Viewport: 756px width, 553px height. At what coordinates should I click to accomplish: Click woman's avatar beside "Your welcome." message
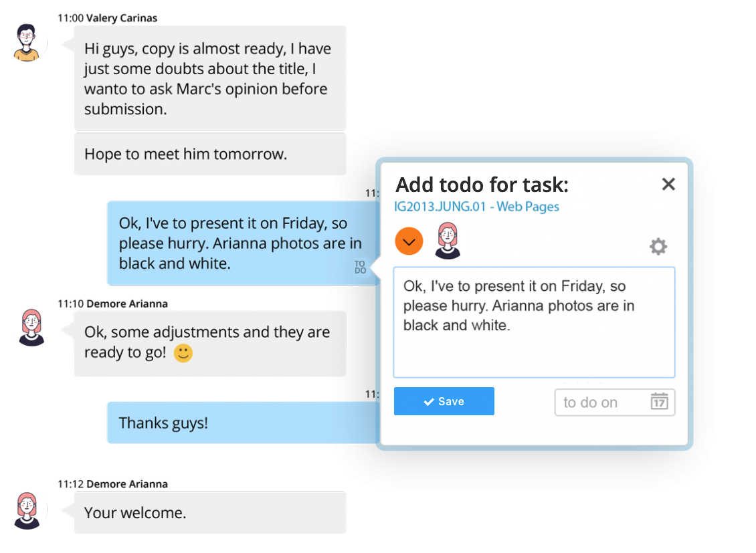click(x=29, y=510)
